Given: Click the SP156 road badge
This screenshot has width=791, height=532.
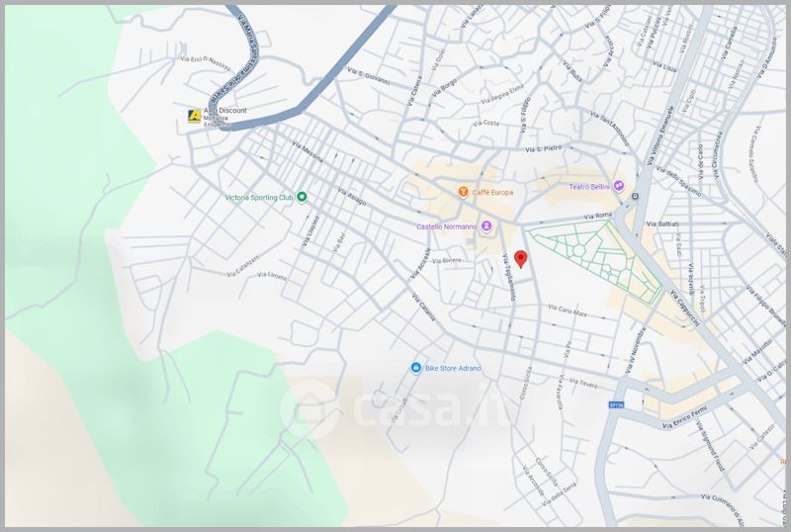Looking at the screenshot, I should coord(616,403).
